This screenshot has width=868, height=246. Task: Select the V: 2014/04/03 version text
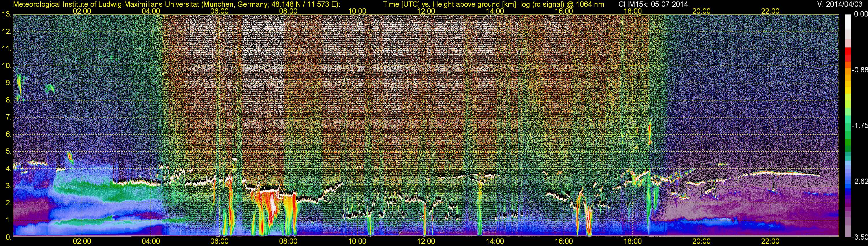point(838,4)
